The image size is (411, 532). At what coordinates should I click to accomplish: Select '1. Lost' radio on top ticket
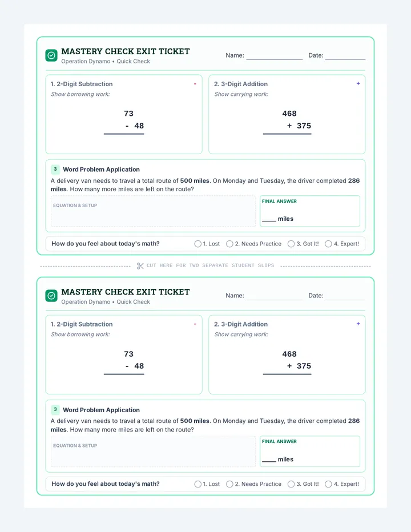[198, 244]
